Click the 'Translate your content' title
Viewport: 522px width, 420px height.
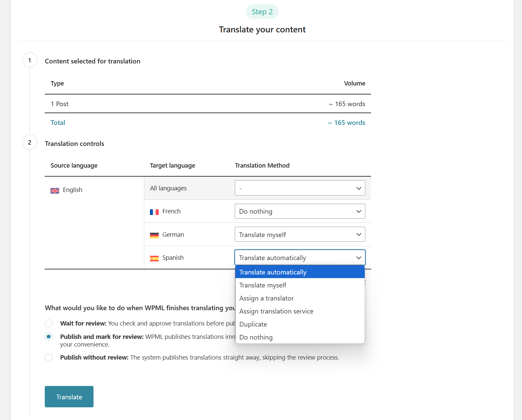pos(262,29)
